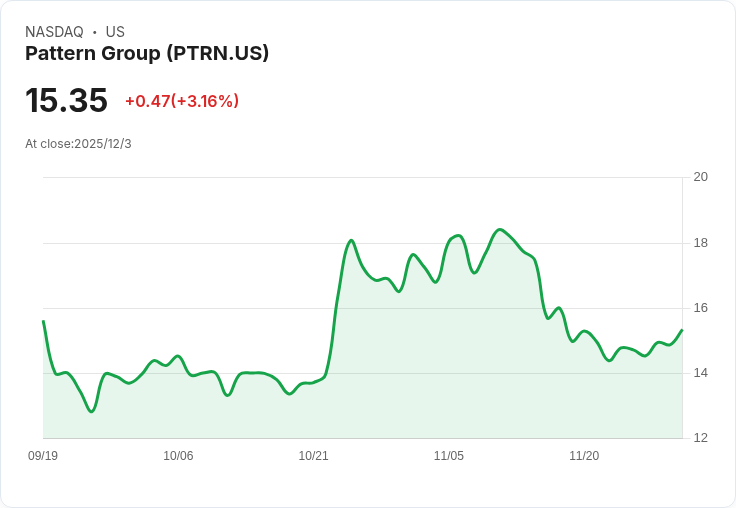Select the 09/19 date axis label
The height and width of the screenshot is (508, 736).
tap(43, 455)
